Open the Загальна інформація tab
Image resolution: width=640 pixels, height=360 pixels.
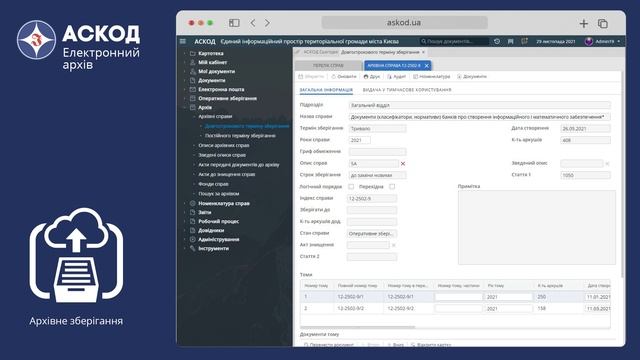coord(326,90)
